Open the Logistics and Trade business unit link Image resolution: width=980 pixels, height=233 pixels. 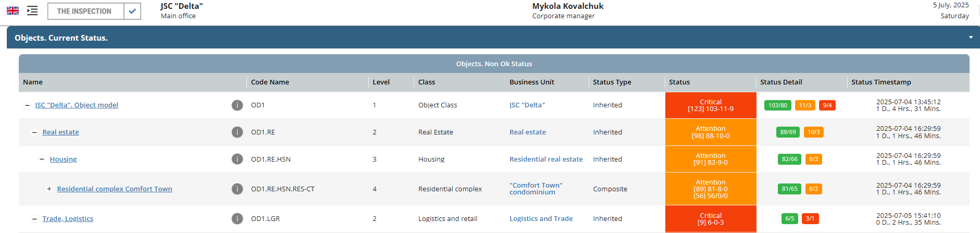(541, 219)
